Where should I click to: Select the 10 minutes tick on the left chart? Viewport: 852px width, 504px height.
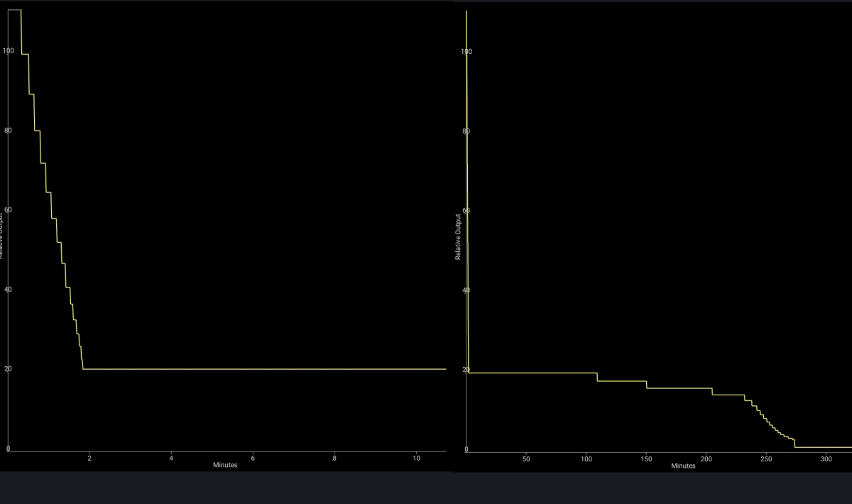coord(416,459)
